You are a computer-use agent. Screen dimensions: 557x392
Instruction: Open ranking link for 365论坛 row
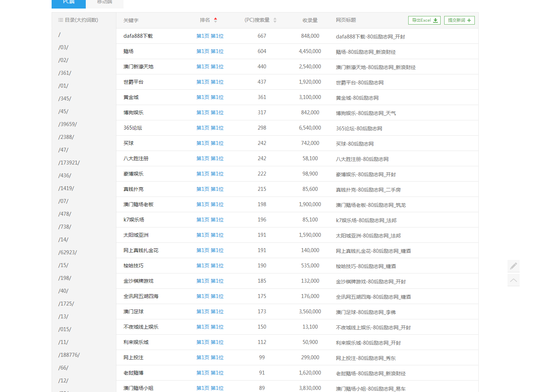(x=210, y=128)
